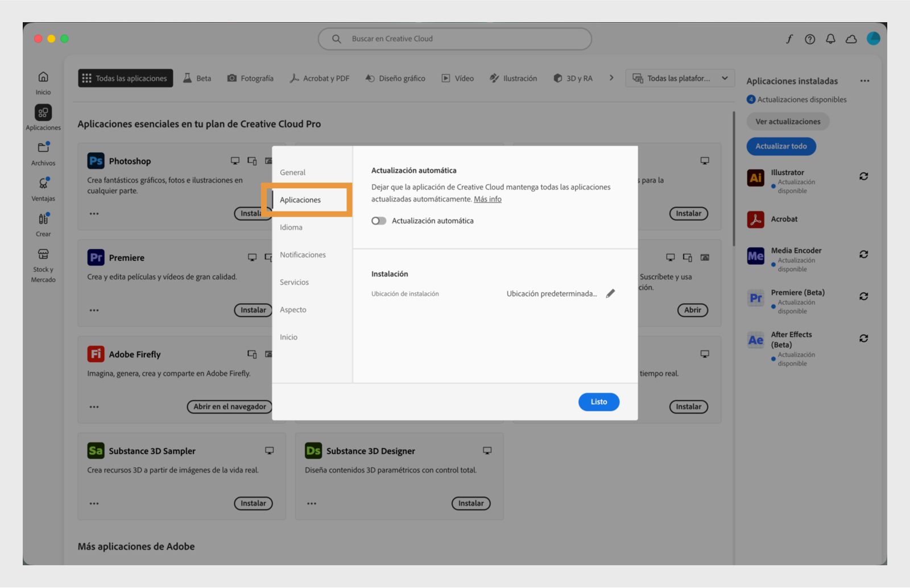
Task: Open more options for Aplicaciones instaladas
Action: pyautogui.click(x=864, y=81)
